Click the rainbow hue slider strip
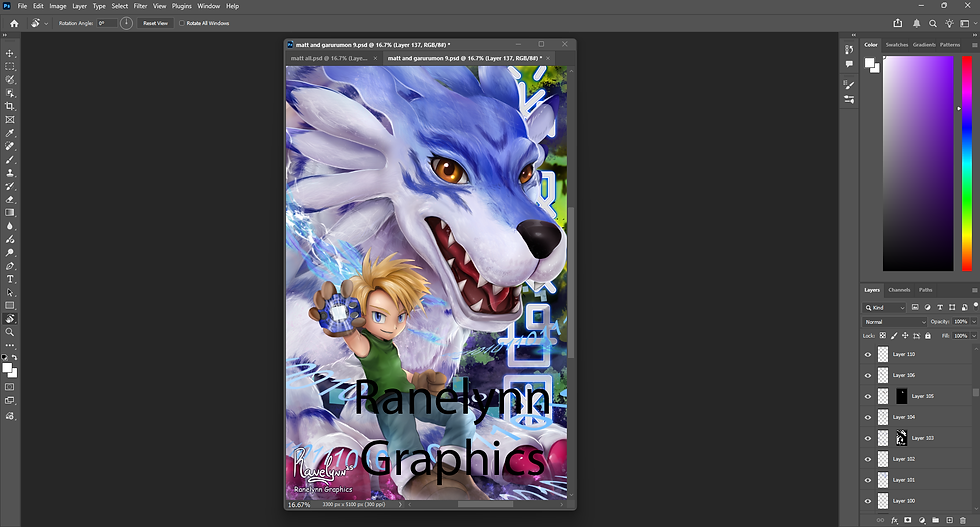Viewport: 980px width, 527px height. [967, 163]
